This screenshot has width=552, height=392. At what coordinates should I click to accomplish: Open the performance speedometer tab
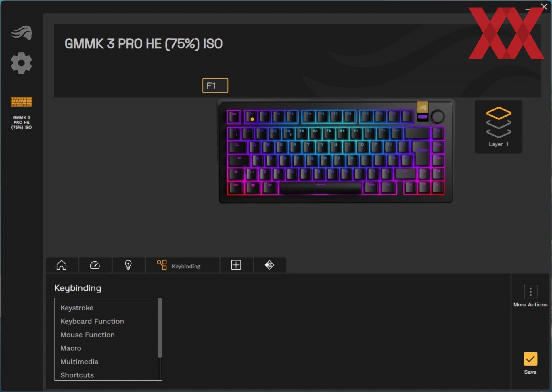tap(95, 265)
